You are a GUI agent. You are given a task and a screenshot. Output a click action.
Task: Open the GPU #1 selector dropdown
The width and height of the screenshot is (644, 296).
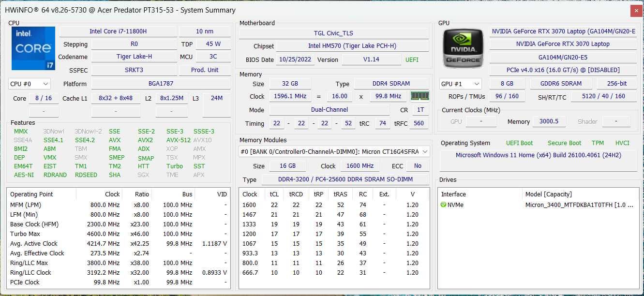(461, 83)
